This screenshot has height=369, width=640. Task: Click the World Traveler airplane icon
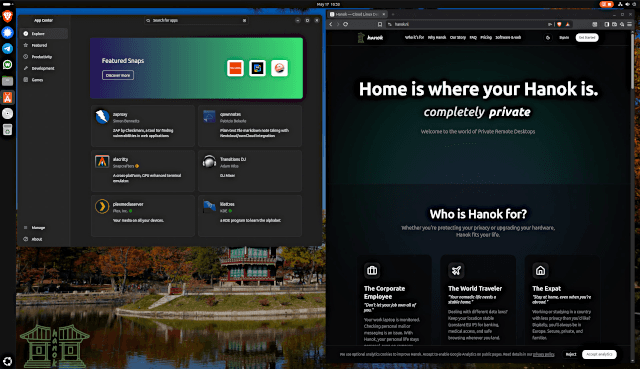(456, 270)
